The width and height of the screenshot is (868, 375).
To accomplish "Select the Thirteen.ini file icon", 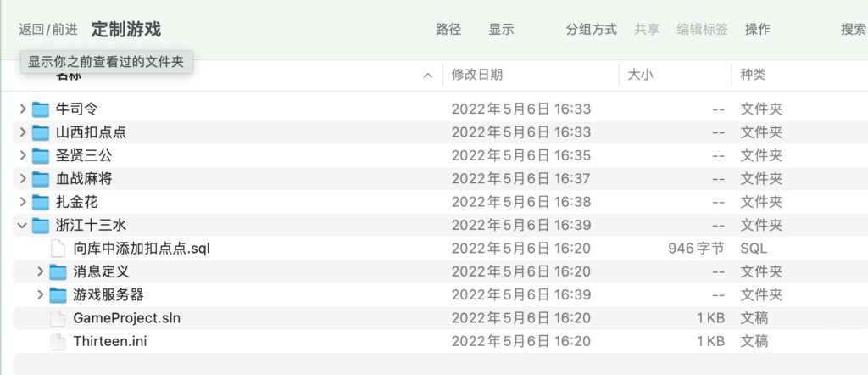I will click(58, 341).
